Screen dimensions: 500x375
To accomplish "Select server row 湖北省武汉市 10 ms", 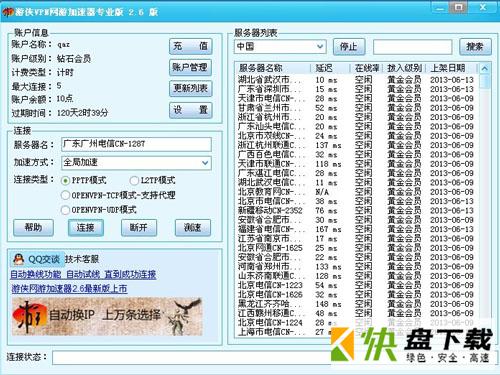I will tap(356, 80).
